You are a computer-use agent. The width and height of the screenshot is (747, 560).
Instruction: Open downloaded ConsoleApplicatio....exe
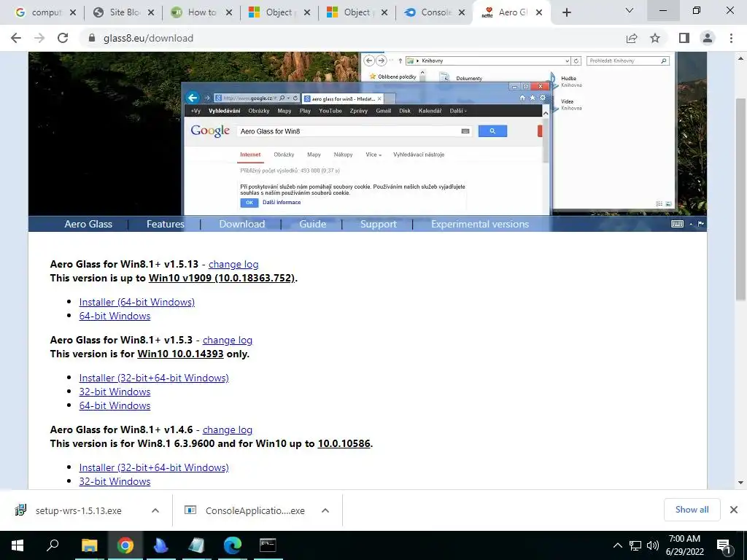click(255, 510)
